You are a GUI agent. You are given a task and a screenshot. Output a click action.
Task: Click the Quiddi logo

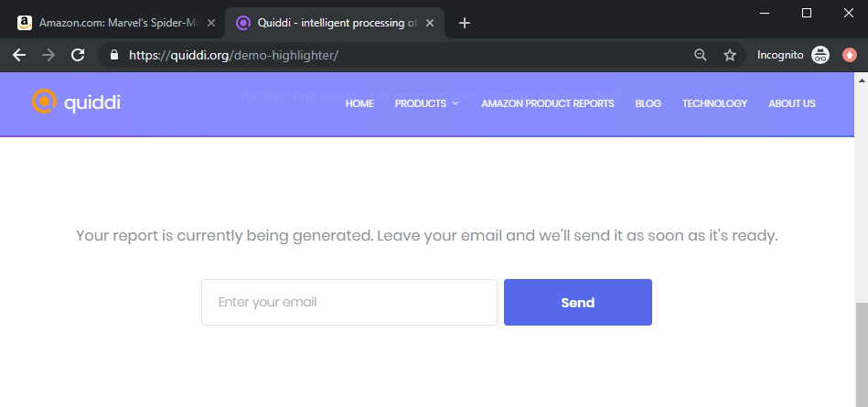[x=77, y=102]
